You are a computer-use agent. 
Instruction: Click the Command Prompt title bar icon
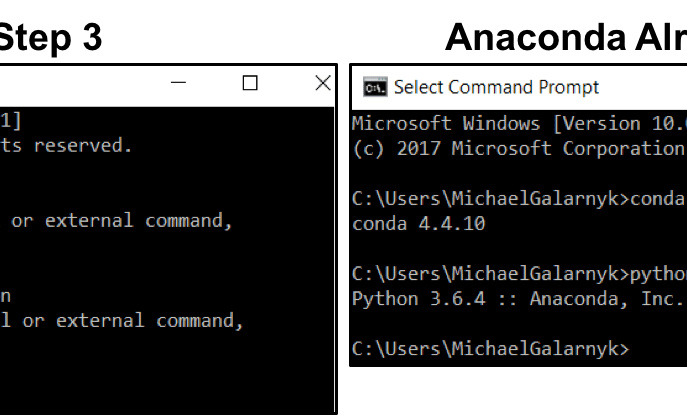point(375,87)
